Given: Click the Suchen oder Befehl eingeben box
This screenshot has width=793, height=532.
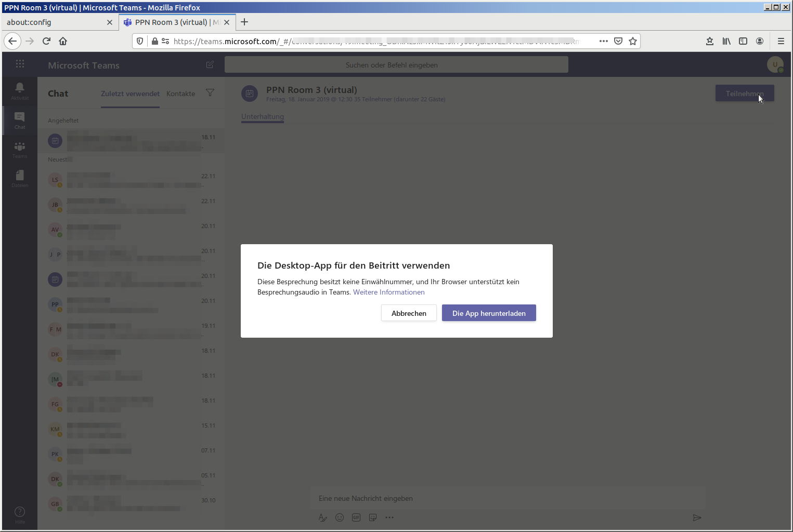Looking at the screenshot, I should (396, 65).
